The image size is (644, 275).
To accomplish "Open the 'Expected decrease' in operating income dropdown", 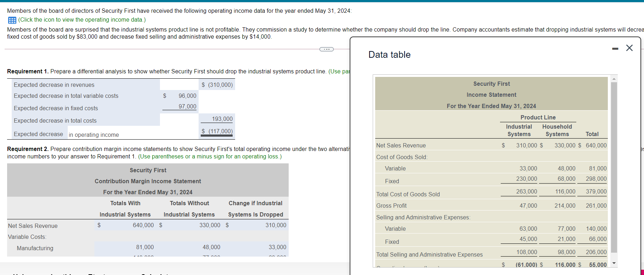I will click(39, 134).
